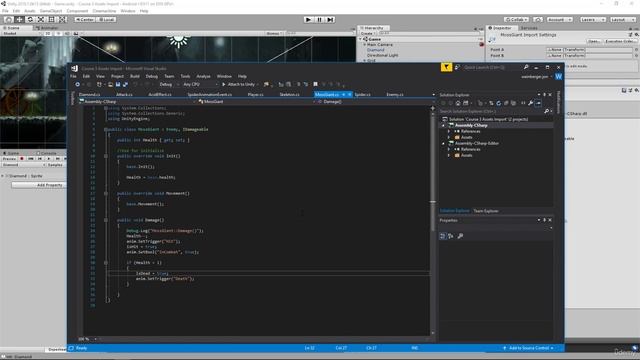Open Debug configuration dropdown

tap(168, 84)
